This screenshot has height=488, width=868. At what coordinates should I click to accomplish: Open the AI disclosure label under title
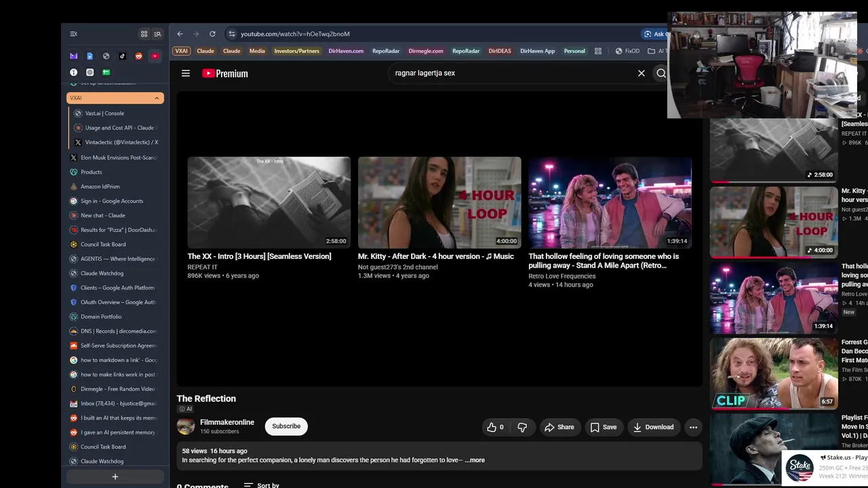click(x=185, y=409)
